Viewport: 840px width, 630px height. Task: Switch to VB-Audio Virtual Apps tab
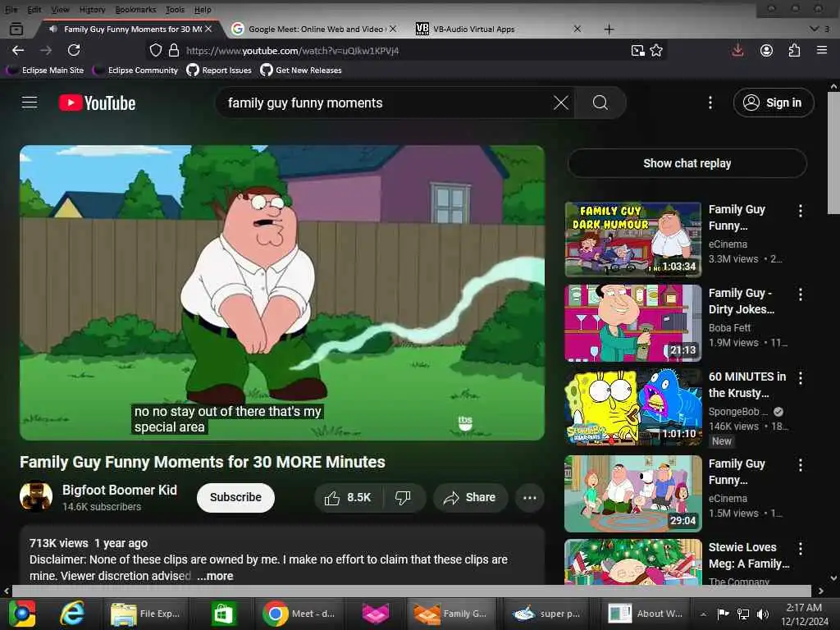[x=498, y=29]
